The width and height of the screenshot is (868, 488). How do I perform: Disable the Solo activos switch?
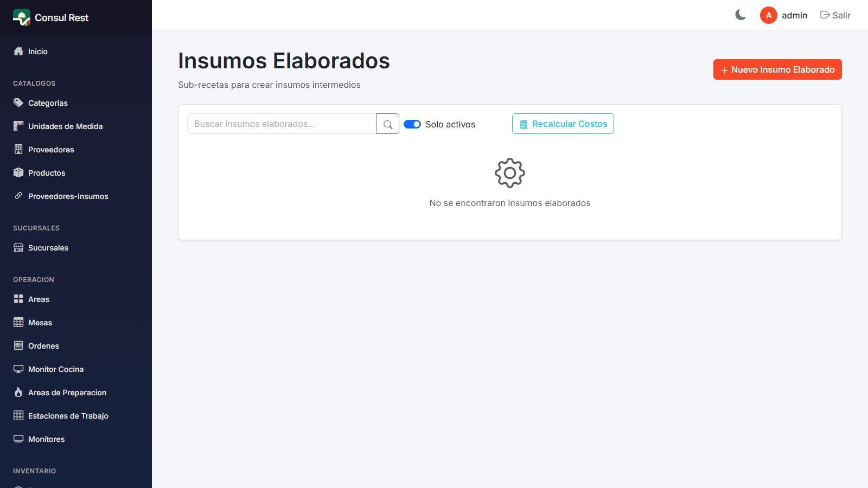coord(412,124)
